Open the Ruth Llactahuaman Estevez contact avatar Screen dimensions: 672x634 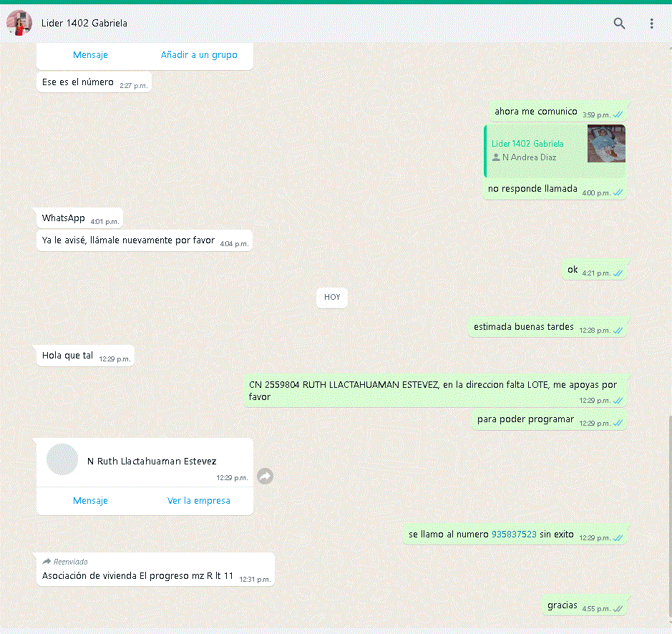[x=62, y=459]
